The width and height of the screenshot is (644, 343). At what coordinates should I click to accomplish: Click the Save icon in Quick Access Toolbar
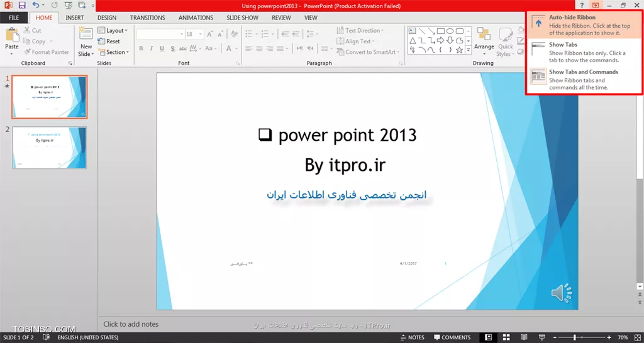pyautogui.click(x=22, y=5)
